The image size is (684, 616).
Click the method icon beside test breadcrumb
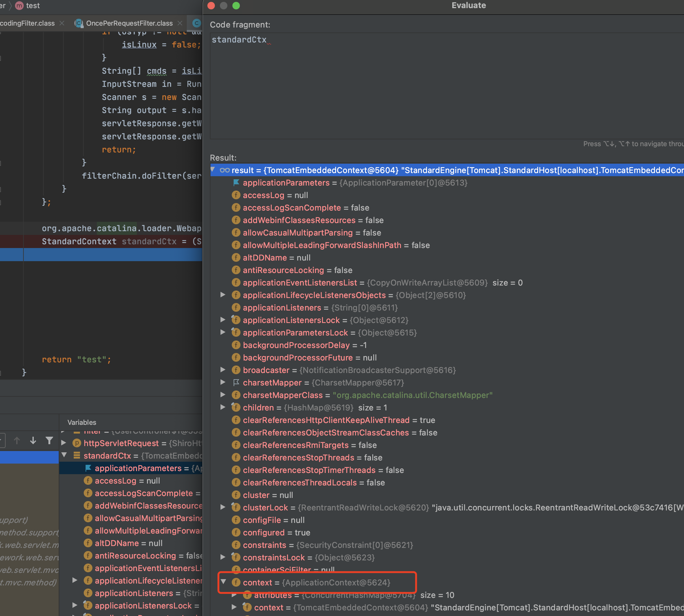pyautogui.click(x=20, y=6)
